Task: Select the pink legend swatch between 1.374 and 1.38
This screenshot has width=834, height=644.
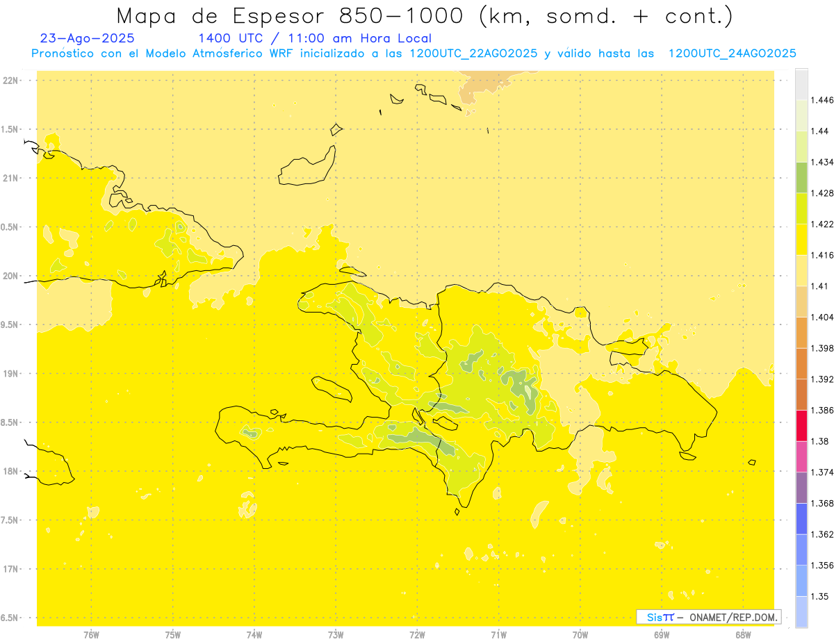Action: (801, 456)
